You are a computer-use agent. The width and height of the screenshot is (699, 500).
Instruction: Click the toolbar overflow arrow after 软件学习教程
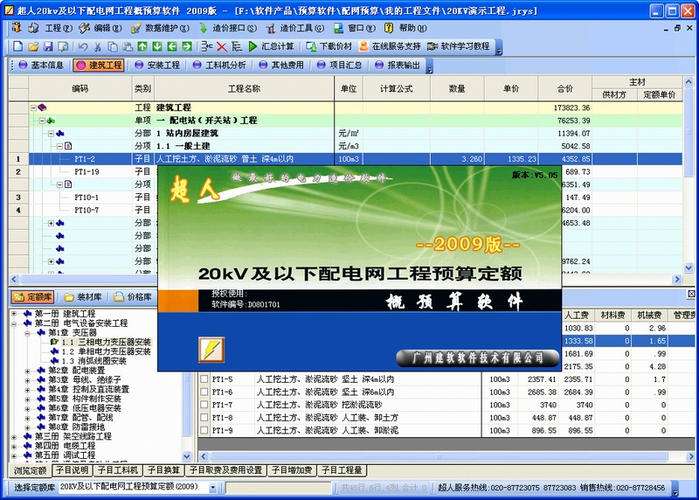499,47
